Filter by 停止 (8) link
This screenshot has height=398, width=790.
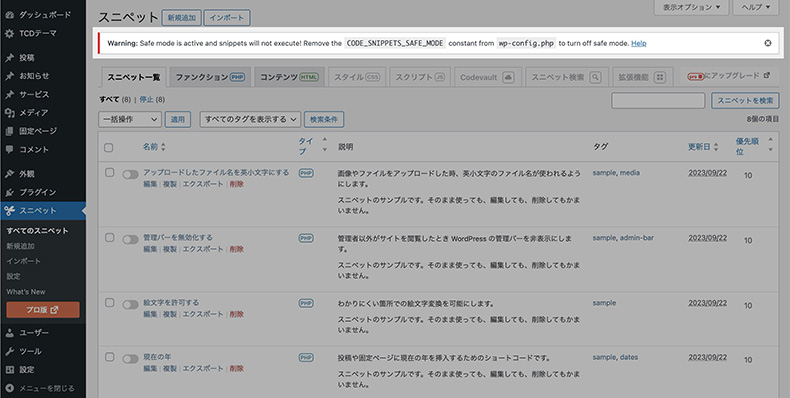point(152,100)
